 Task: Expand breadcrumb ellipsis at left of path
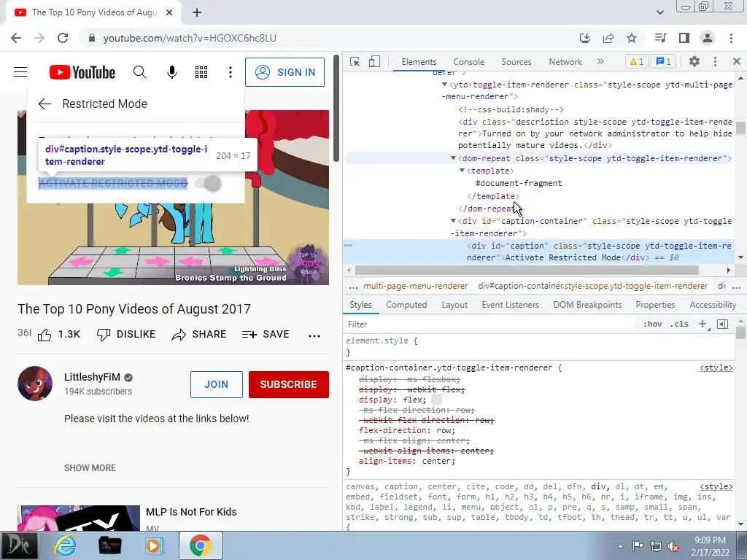pyautogui.click(x=354, y=287)
